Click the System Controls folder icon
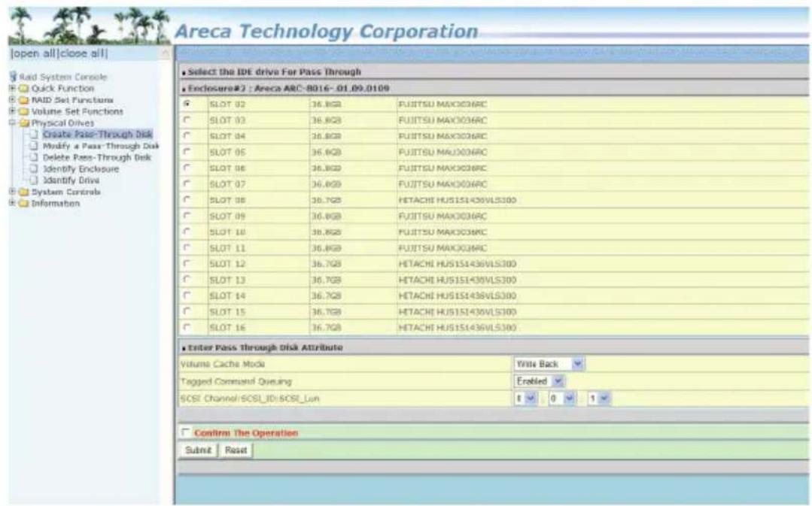This screenshot has width=812, height=506. tap(24, 192)
